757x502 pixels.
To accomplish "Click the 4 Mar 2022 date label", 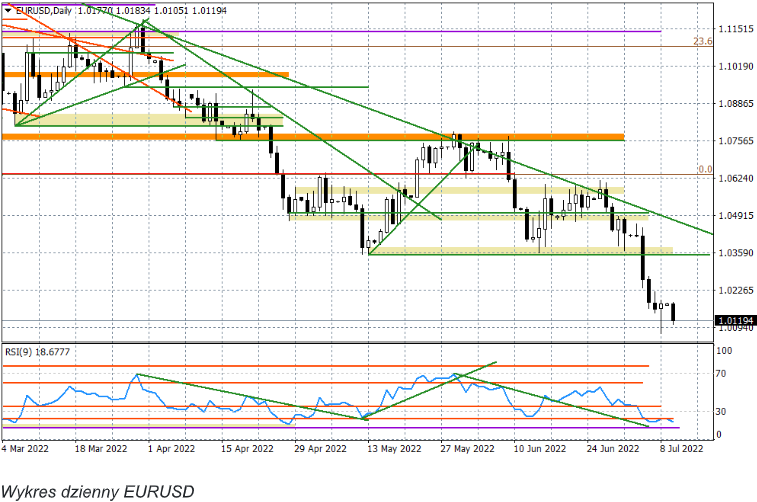I will tap(27, 450).
